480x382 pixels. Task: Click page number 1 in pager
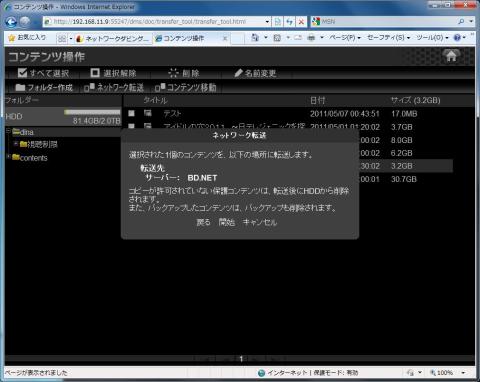[x=241, y=359]
